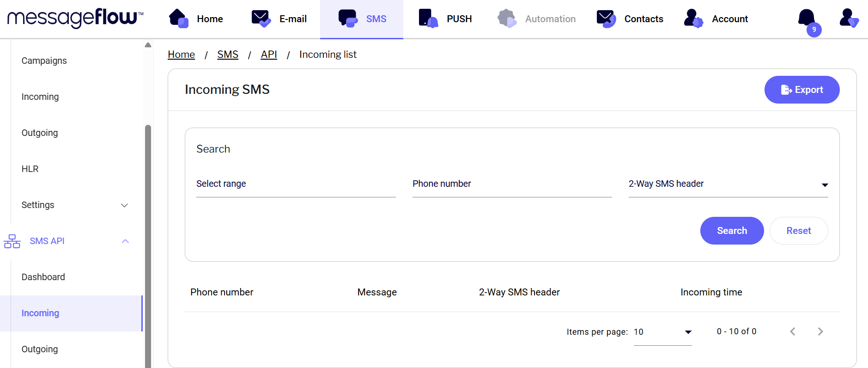This screenshot has width=868, height=368.
Task: Click the SMS API network icon
Action: click(12, 241)
